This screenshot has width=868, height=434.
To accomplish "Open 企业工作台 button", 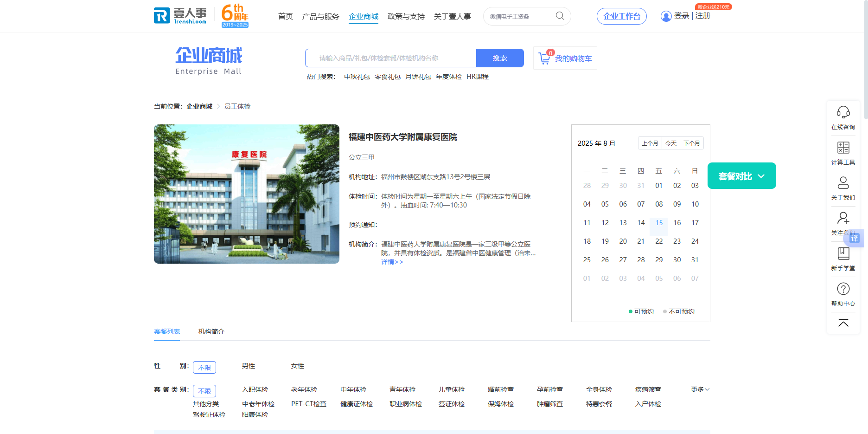I will (x=622, y=16).
